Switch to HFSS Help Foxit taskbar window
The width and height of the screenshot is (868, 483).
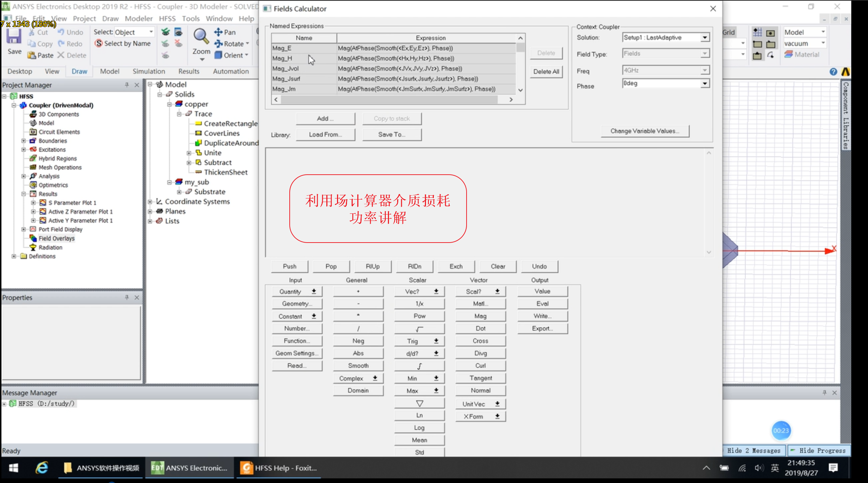point(279,468)
